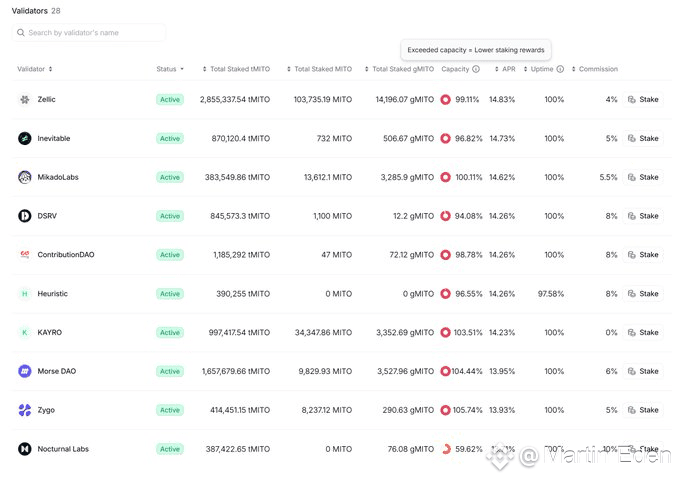
Task: Click ContributionDAO capacity ring indicator
Action: [x=445, y=255]
